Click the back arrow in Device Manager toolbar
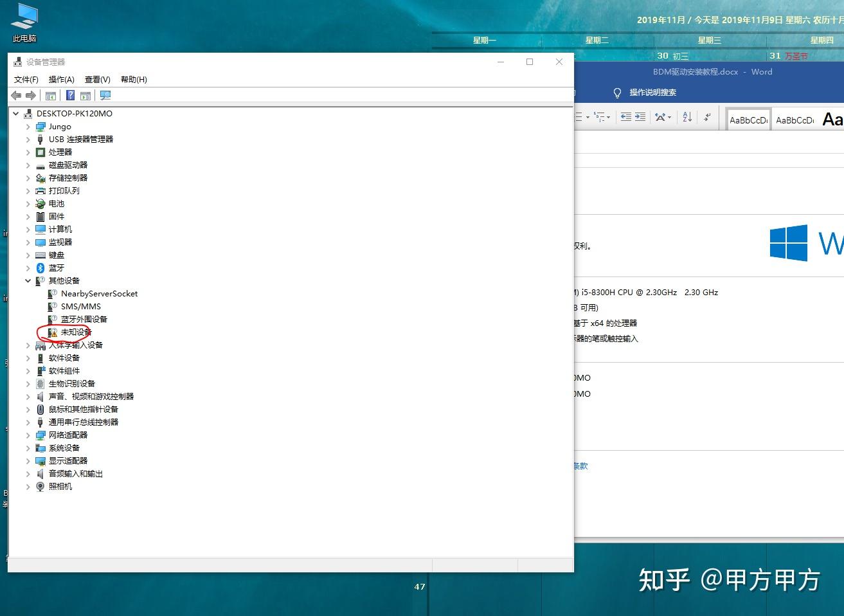This screenshot has height=616, width=844. (x=16, y=95)
